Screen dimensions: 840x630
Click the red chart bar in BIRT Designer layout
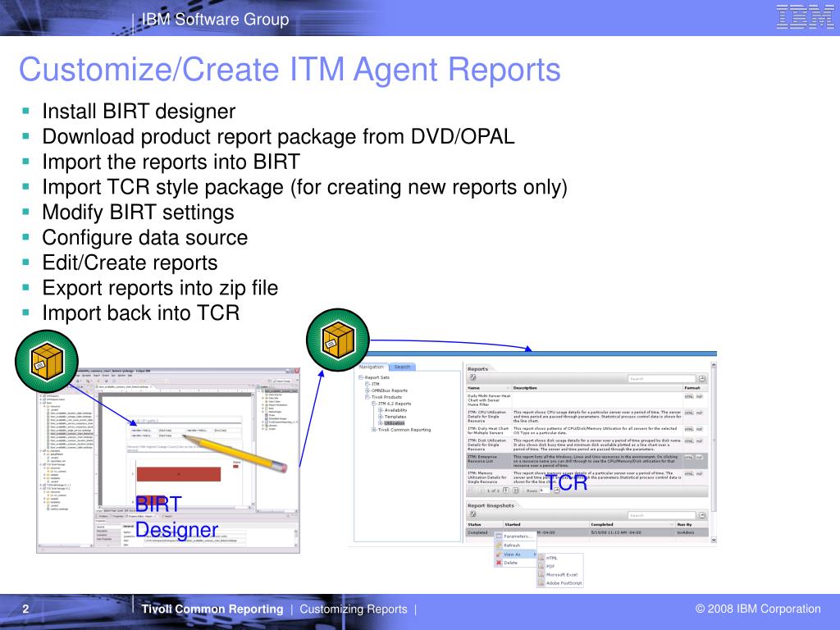point(178,474)
